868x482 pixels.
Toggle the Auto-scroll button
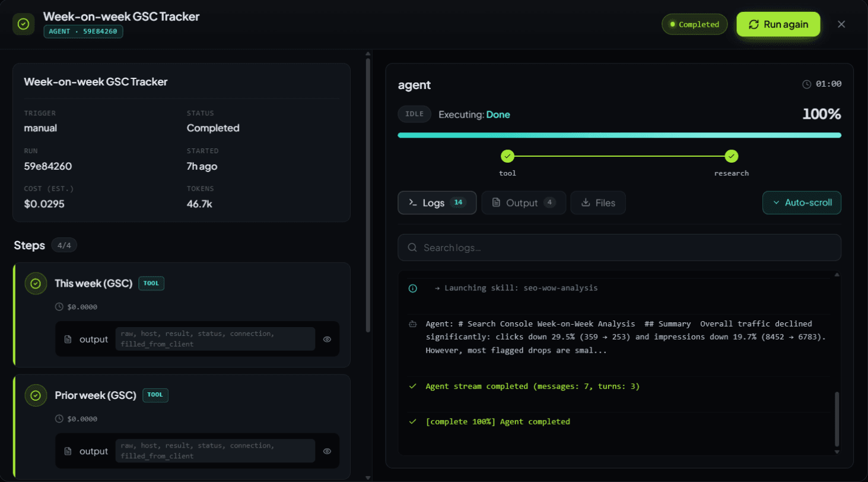[x=802, y=202]
